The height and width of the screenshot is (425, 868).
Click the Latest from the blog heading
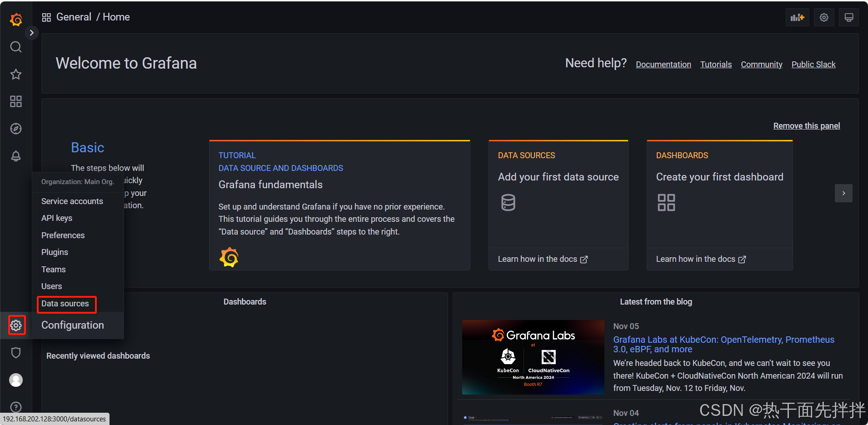click(x=656, y=302)
